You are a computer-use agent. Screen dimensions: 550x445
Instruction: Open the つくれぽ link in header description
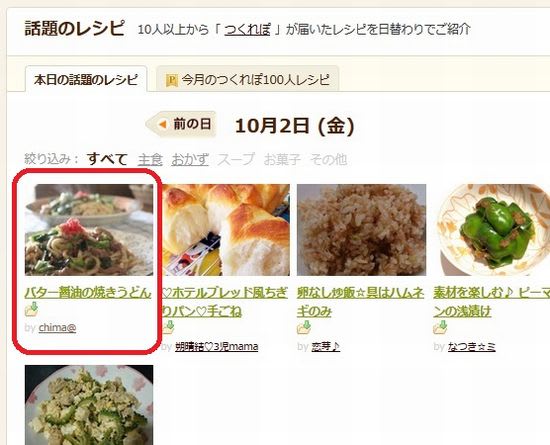(x=248, y=29)
